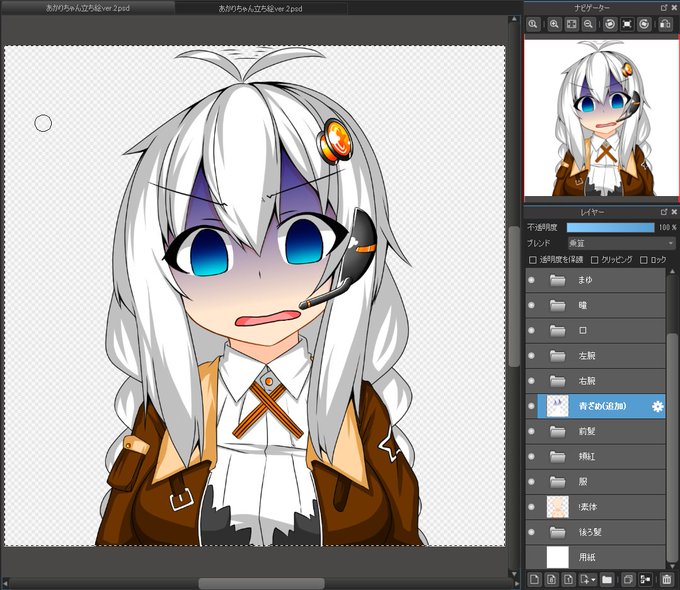Flip canvas view horizontally in Navigator
The width and height of the screenshot is (680, 590).
click(x=665, y=24)
